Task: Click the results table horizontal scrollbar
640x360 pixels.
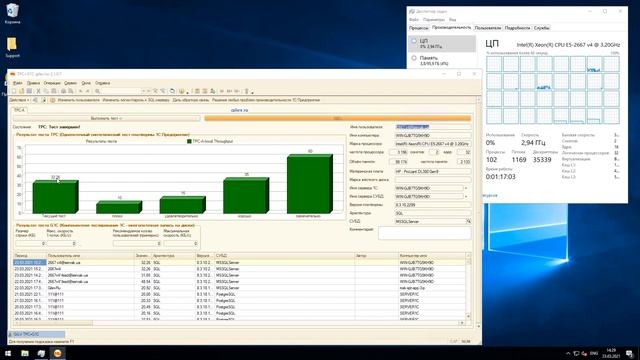Action: coord(239,323)
